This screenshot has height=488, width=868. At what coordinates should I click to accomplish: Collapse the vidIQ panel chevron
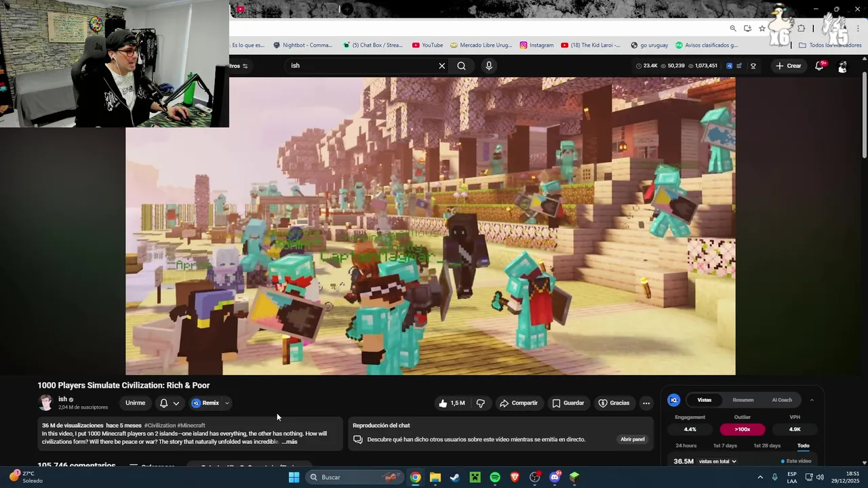812,400
